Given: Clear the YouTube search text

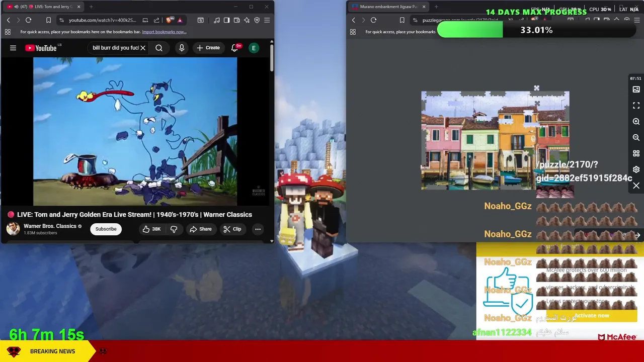Looking at the screenshot, I should 143,48.
